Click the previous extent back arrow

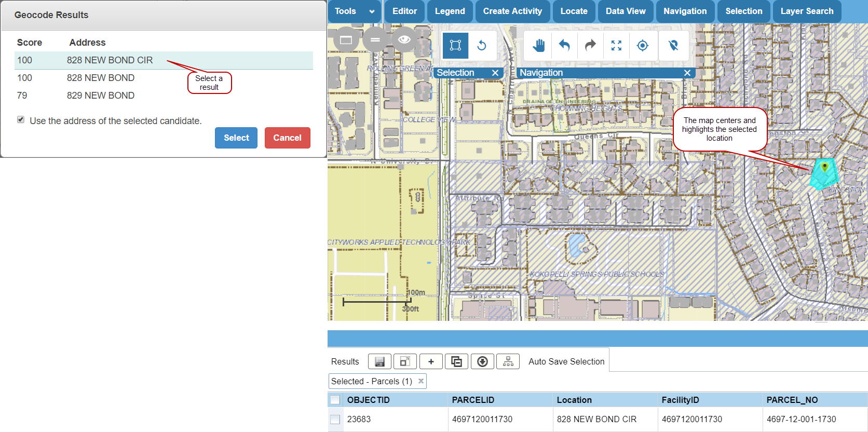[x=564, y=46]
